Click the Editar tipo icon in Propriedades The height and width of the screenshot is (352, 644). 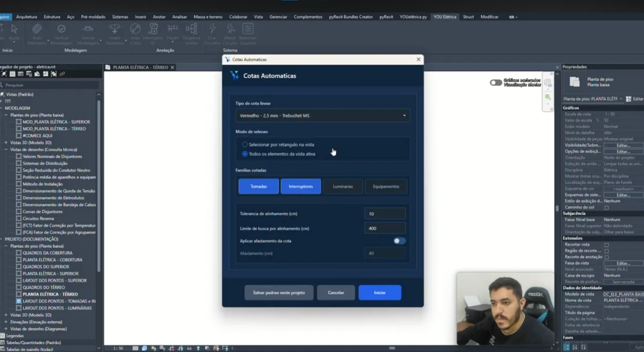[628, 99]
